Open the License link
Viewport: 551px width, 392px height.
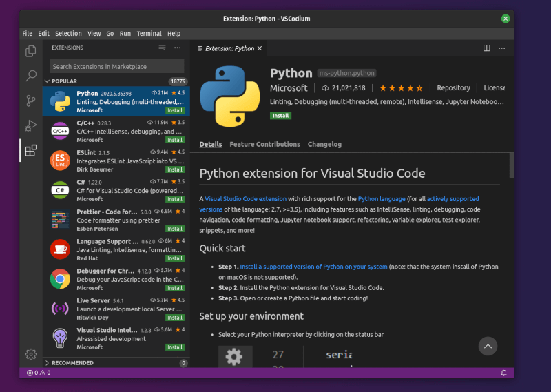tap(494, 88)
